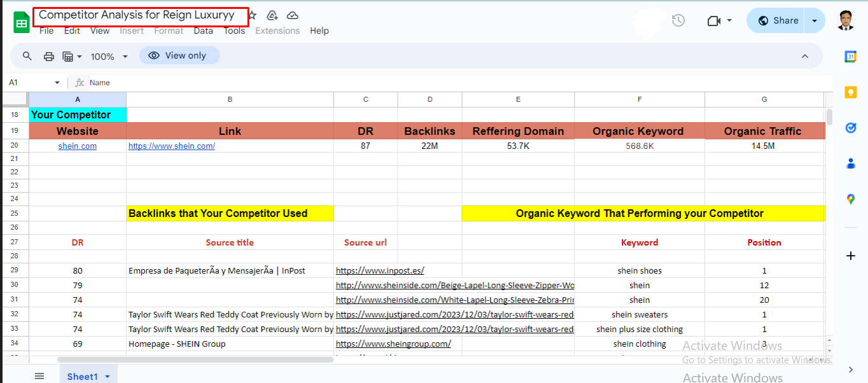Select column B header
Screen dimensions: 868x383
(230, 99)
